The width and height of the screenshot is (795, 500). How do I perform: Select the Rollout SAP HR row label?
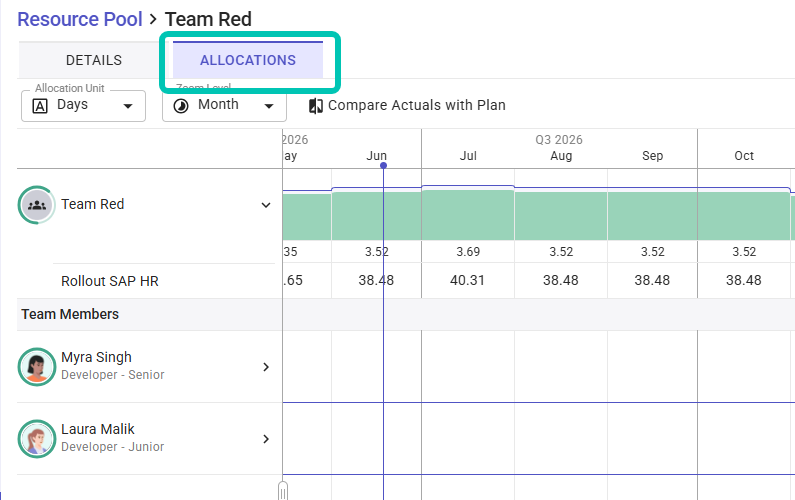tap(110, 281)
